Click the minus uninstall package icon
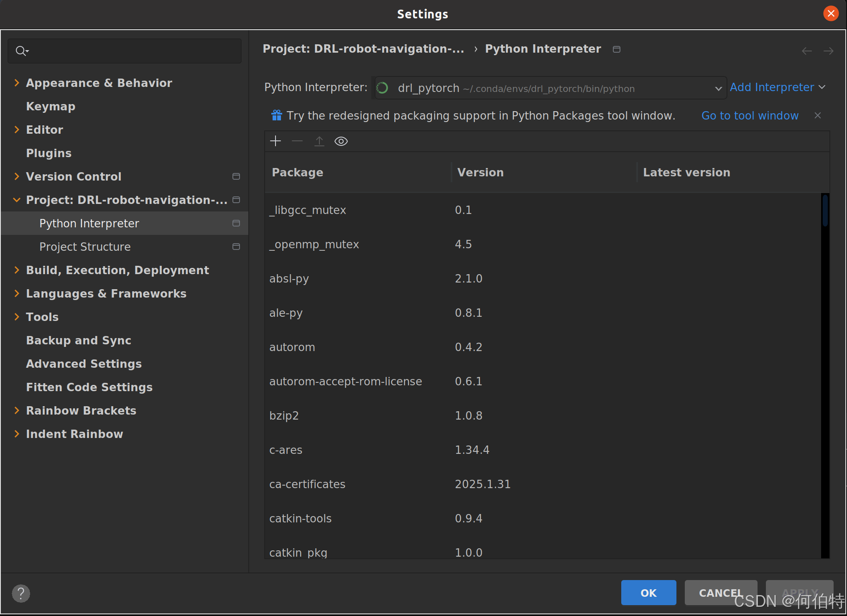The image size is (847, 616). tap(297, 141)
